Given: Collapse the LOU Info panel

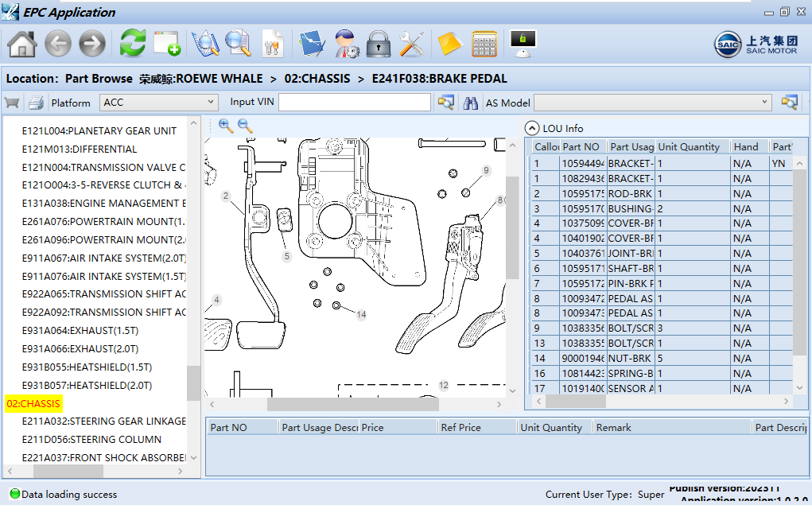Looking at the screenshot, I should pos(531,128).
